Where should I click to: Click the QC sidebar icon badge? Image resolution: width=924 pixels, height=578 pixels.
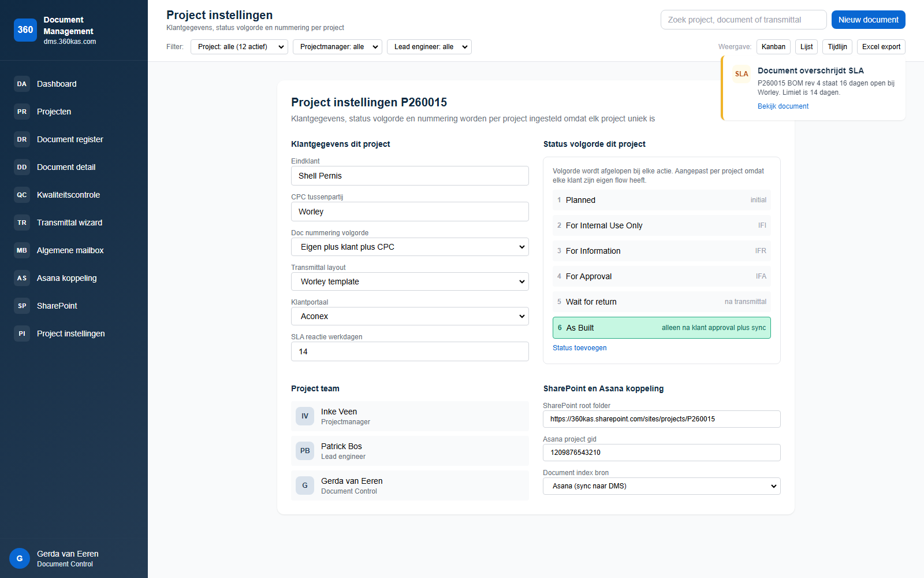pyautogui.click(x=22, y=195)
